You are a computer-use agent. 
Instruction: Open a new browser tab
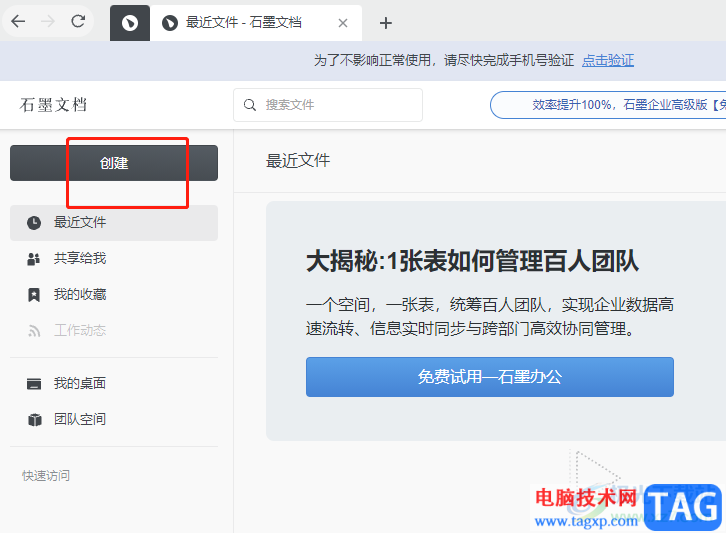[385, 23]
